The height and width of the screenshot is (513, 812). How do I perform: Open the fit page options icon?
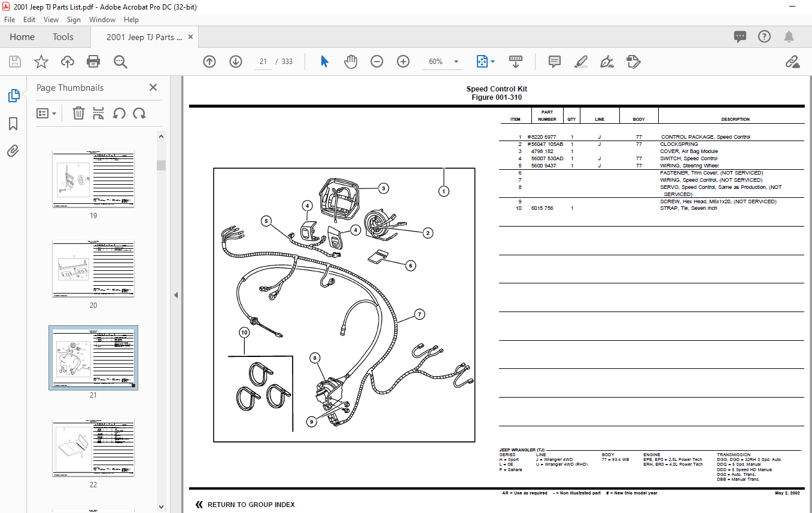tap(485, 62)
